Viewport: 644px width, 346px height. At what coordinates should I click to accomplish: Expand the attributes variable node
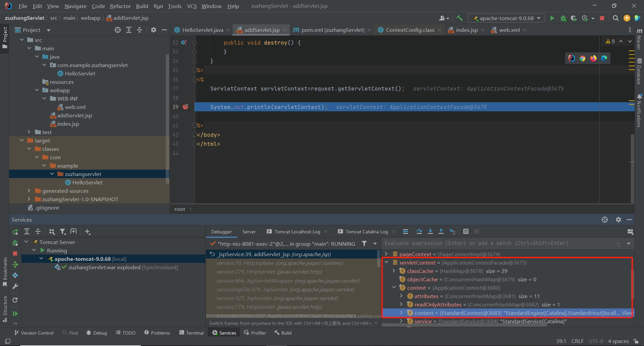tap(401, 296)
